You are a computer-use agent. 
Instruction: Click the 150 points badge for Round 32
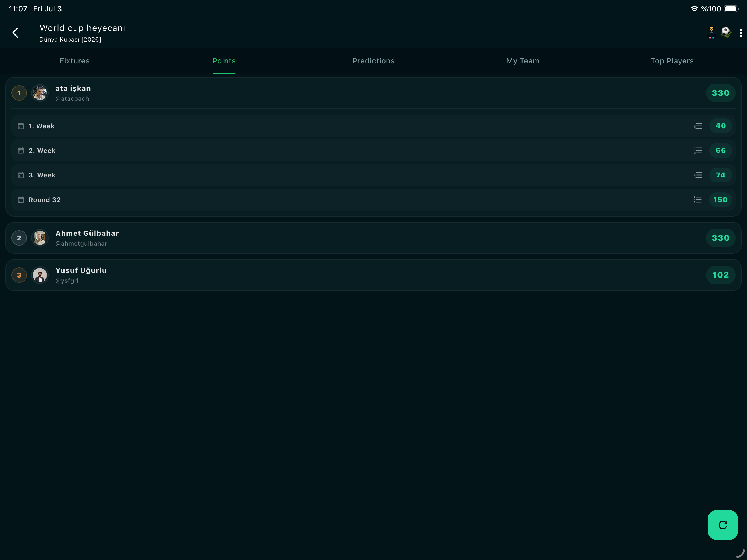coord(720,200)
